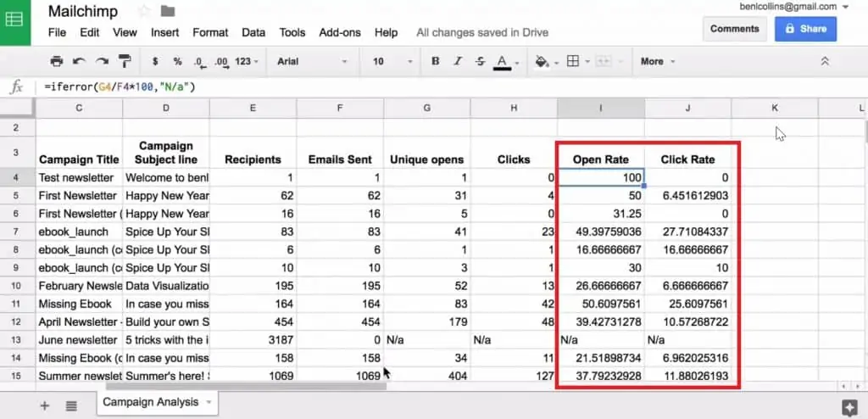Select the Click Rate cell 27.71084337

(687, 232)
